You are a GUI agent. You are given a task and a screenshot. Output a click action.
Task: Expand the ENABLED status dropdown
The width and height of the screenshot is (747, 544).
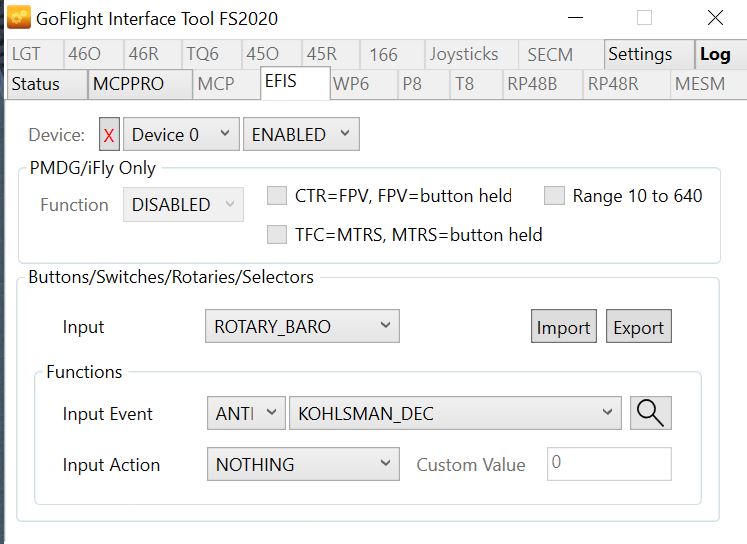300,135
